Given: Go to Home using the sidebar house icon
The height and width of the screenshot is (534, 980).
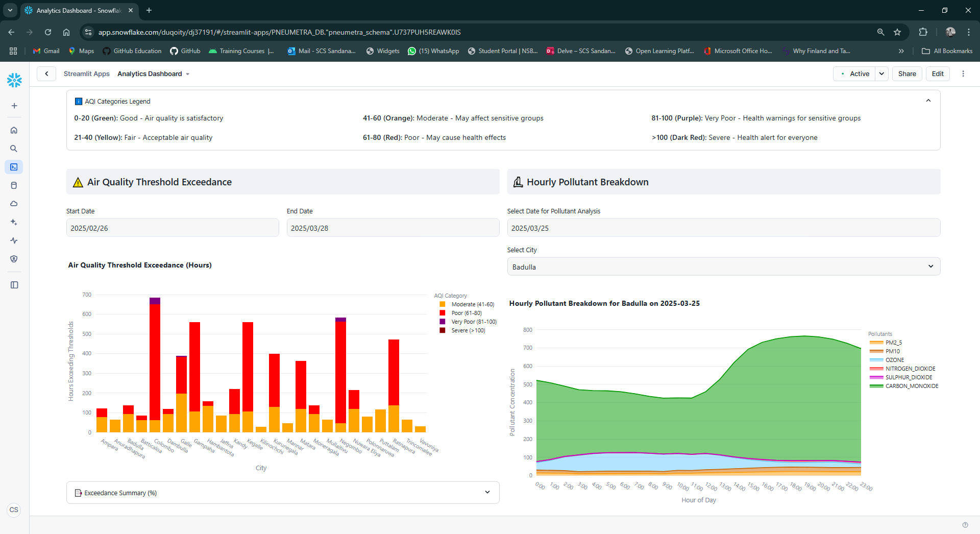Looking at the screenshot, I should click(14, 130).
